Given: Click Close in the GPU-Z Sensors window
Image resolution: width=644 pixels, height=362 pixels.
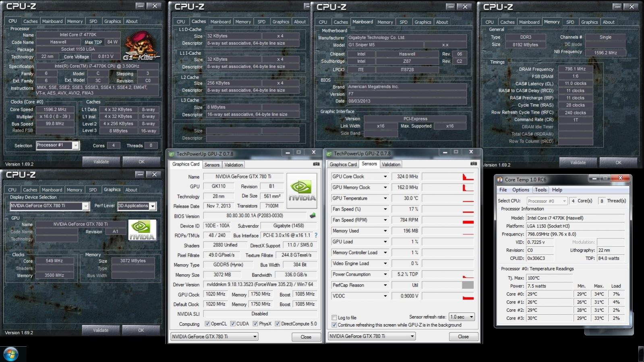Looking at the screenshot, I should (x=463, y=337).
